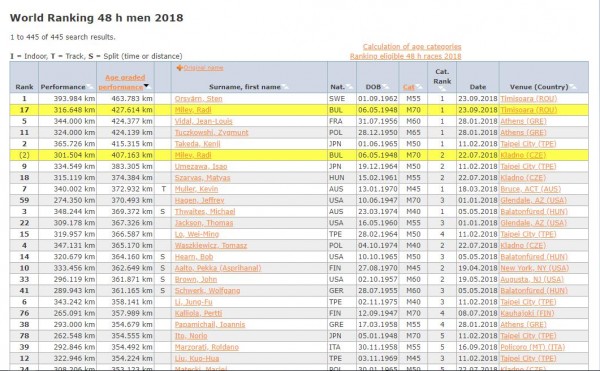Open runner Papamichail, Ioannis

pos(210,325)
